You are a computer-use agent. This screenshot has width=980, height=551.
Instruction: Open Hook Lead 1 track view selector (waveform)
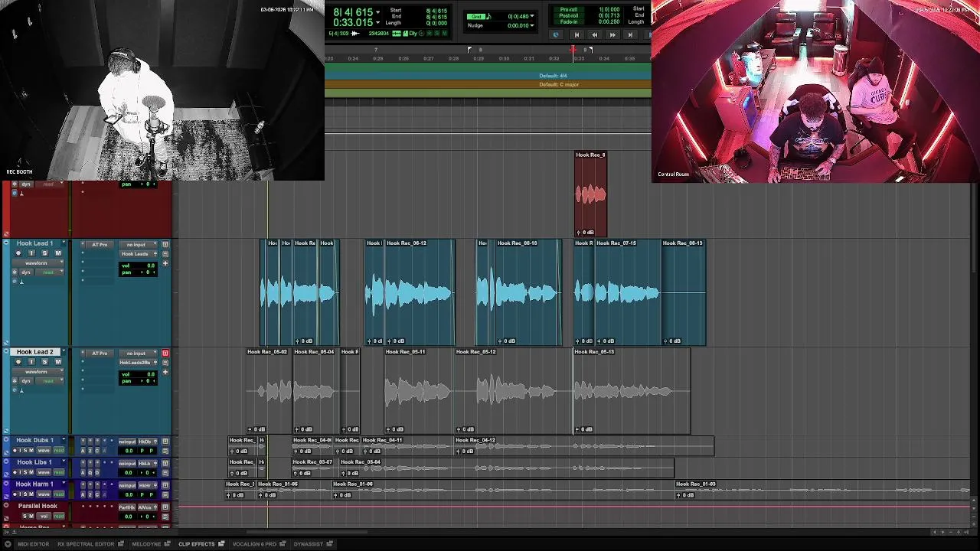click(38, 263)
